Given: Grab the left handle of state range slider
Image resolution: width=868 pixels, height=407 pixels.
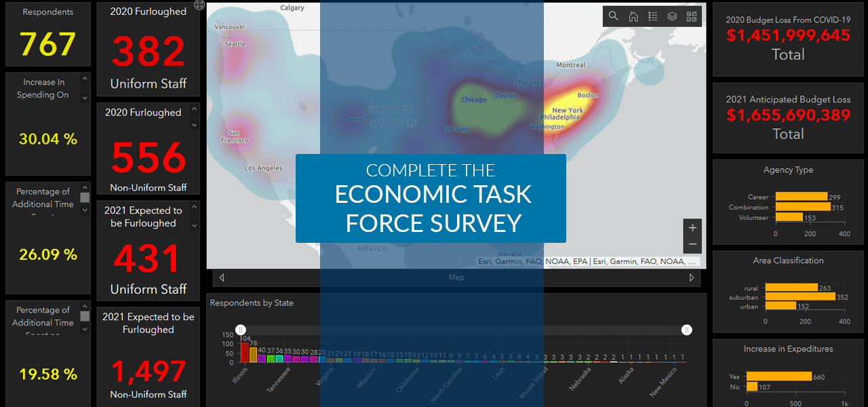Looking at the screenshot, I should coord(241,330).
